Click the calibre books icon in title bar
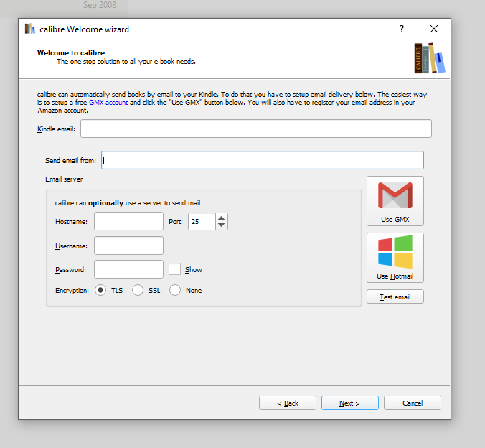The width and height of the screenshot is (485, 448). 30,29
